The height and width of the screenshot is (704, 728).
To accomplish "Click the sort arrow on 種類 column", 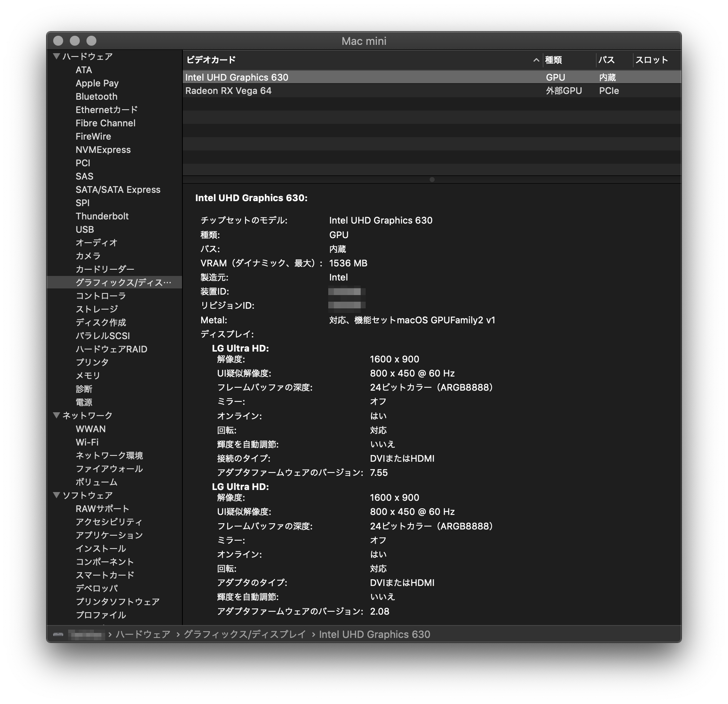I will [x=536, y=60].
